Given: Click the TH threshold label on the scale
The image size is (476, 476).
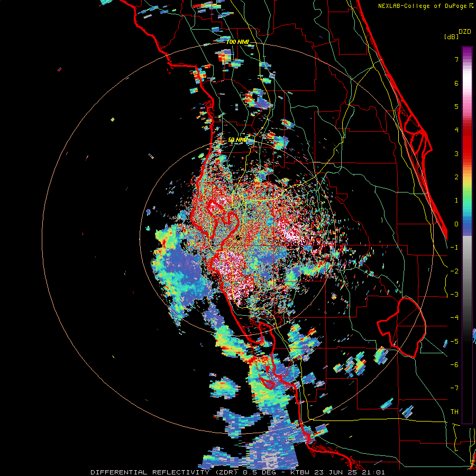Looking at the screenshot, I should [x=454, y=412].
